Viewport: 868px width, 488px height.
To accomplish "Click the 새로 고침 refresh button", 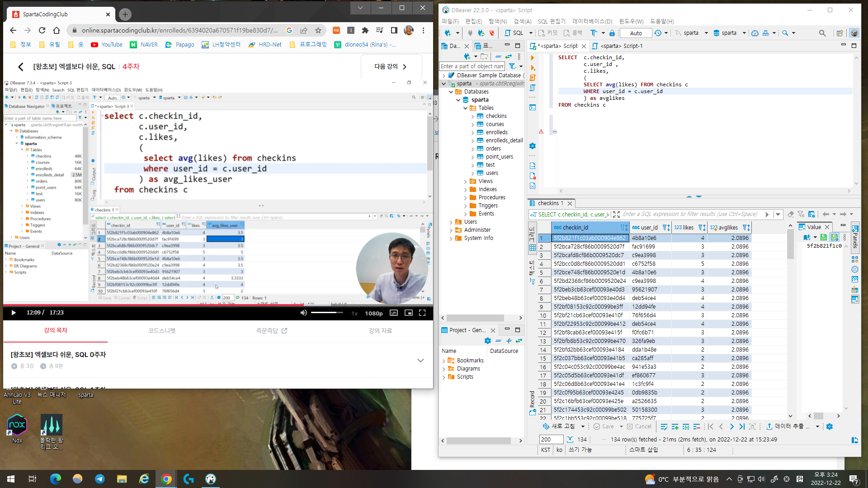I will pos(559,427).
